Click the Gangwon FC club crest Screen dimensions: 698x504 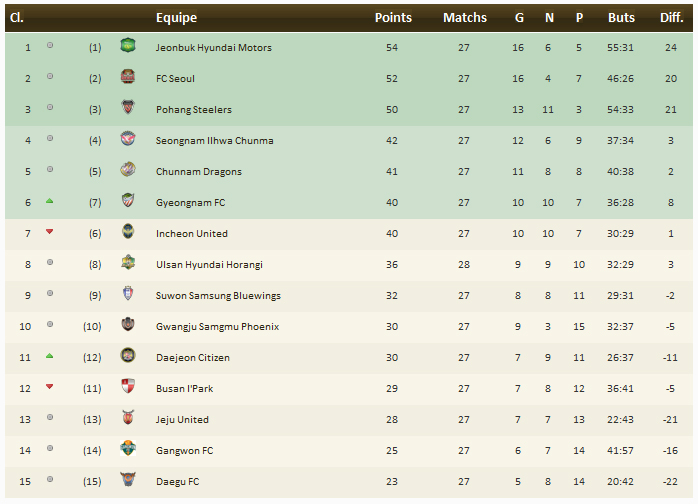(x=128, y=450)
